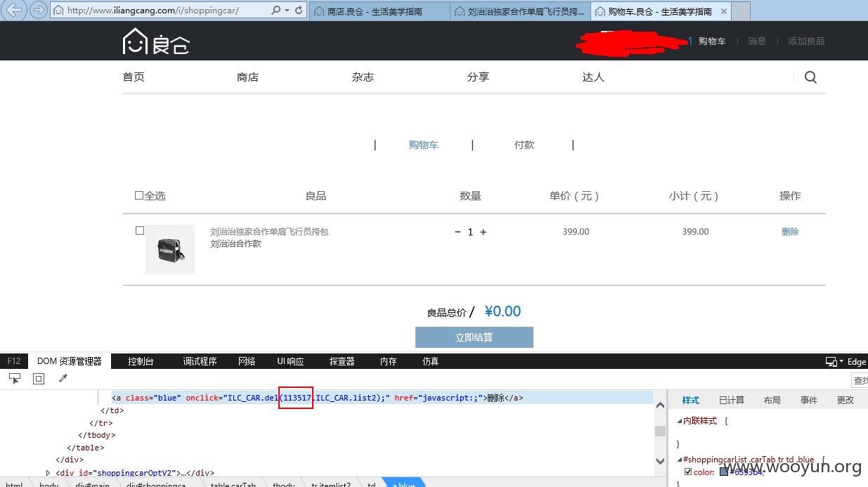Image resolution: width=868 pixels, height=487 pixels.
Task: Open the 事件 events pane tab
Action: (x=809, y=400)
